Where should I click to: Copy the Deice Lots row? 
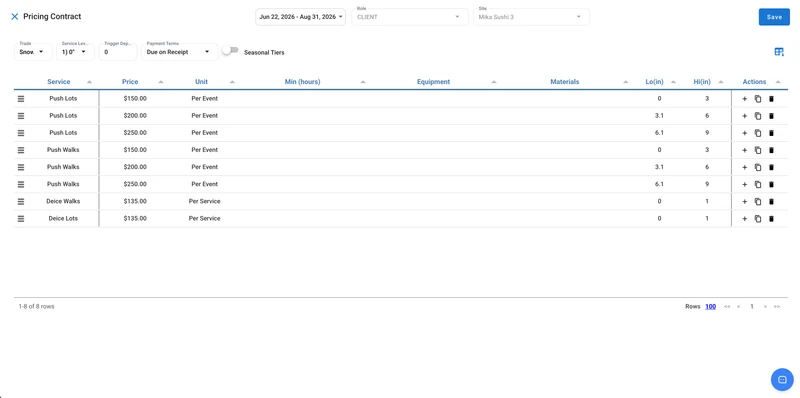click(758, 218)
